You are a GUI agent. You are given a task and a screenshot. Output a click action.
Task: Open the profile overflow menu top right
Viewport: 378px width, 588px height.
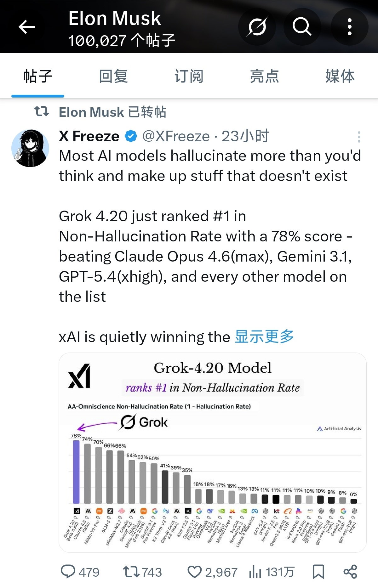[x=348, y=27]
